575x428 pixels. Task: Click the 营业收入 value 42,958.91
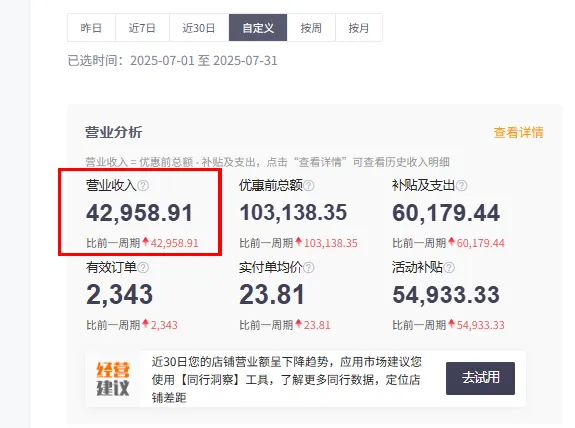(139, 213)
